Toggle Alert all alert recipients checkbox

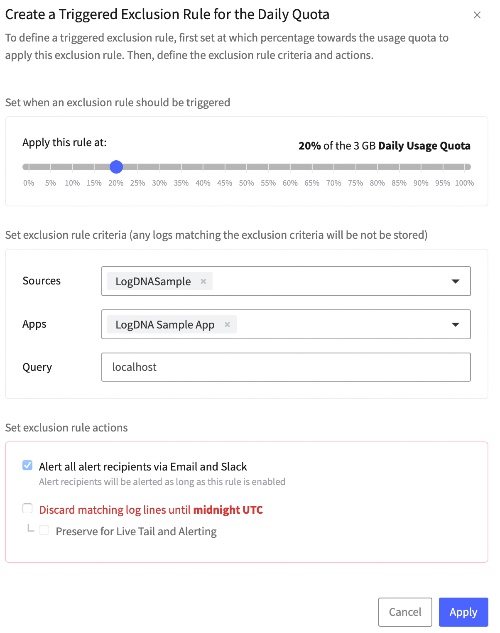click(27, 465)
